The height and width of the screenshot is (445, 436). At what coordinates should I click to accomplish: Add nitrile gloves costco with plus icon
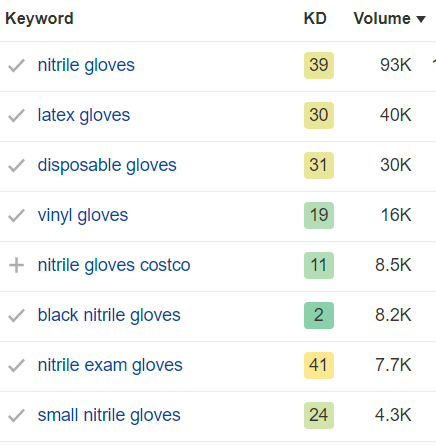click(x=16, y=266)
